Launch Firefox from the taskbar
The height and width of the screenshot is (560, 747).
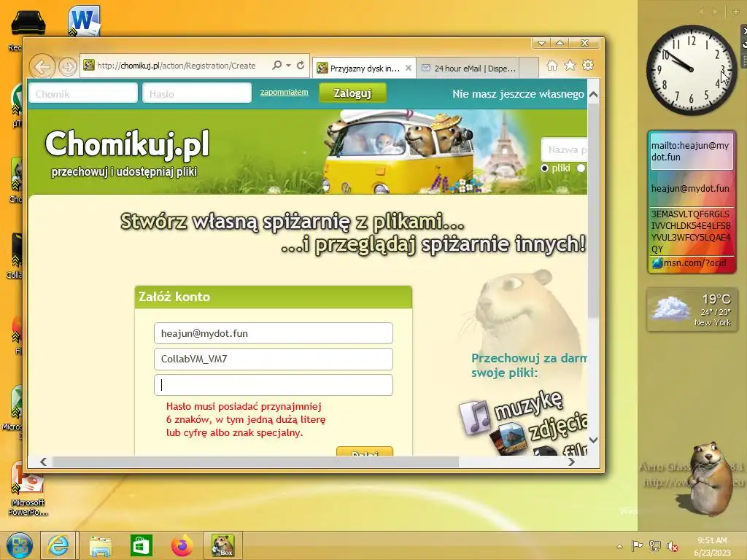pos(182,545)
